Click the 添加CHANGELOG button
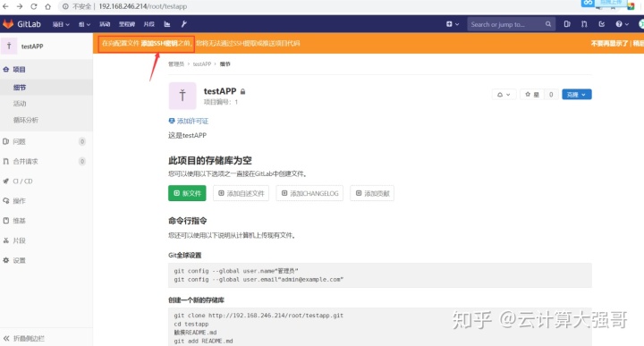The width and height of the screenshot is (644, 346). click(309, 193)
